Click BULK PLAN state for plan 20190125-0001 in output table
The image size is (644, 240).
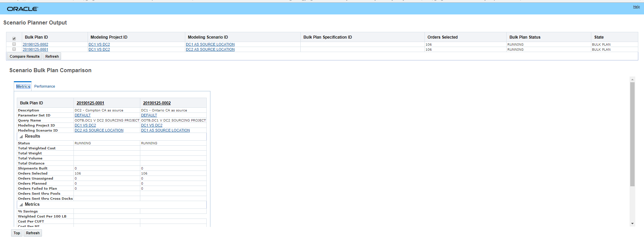[x=601, y=49]
